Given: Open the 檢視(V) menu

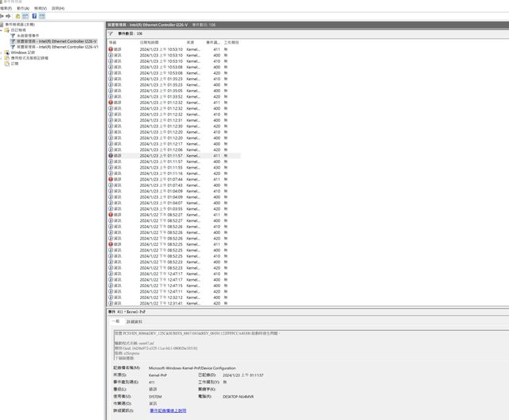Looking at the screenshot, I should [x=40, y=8].
